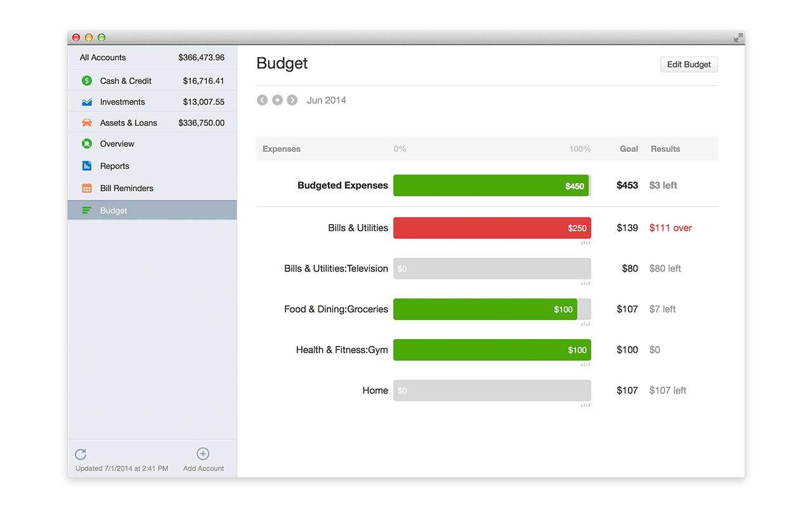The image size is (812, 508).
Task: Click the Cash & Credit dollar icon
Action: tap(87, 81)
